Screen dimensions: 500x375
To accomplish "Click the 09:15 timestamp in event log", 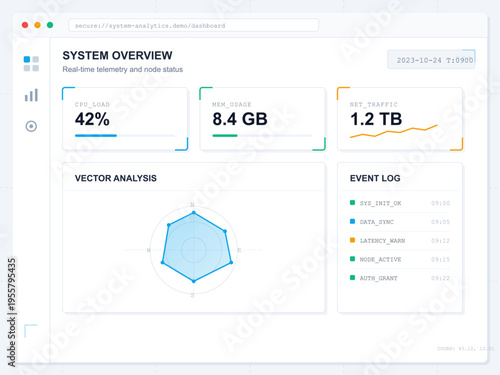I will coord(440,259).
